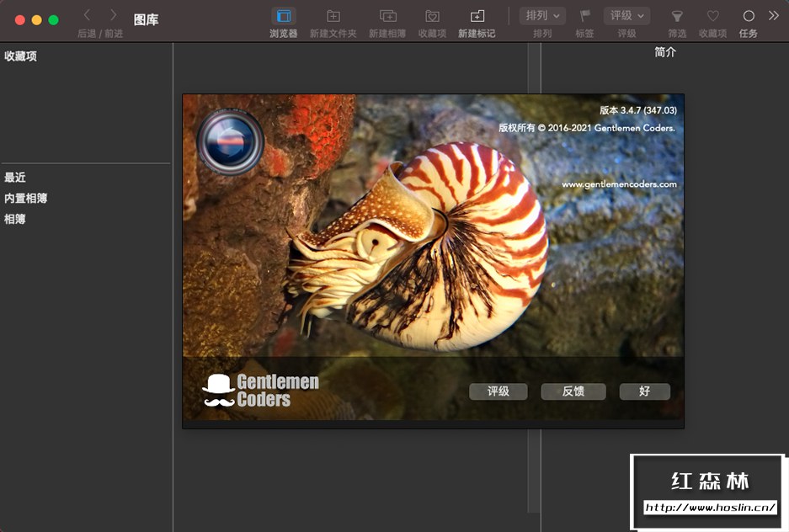Screen dimensions: 789x532
Task: Click the heart Favorites icon on the right
Action: pos(712,16)
